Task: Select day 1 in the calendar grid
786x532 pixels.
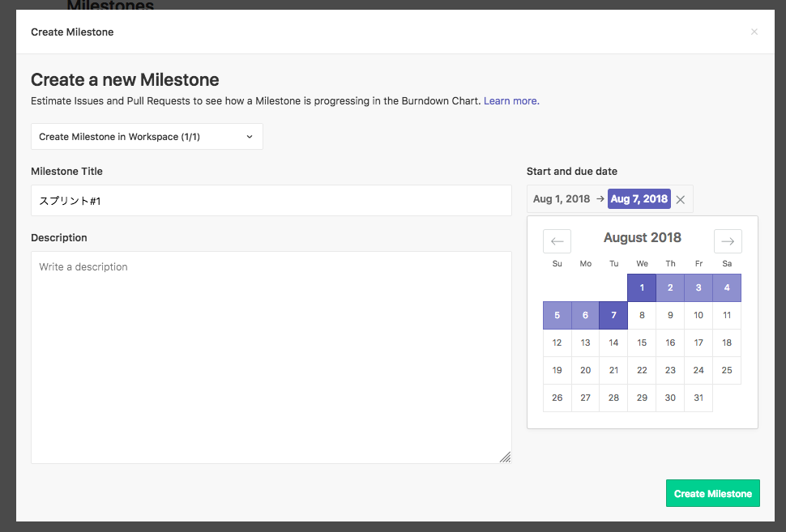Action: coord(642,287)
